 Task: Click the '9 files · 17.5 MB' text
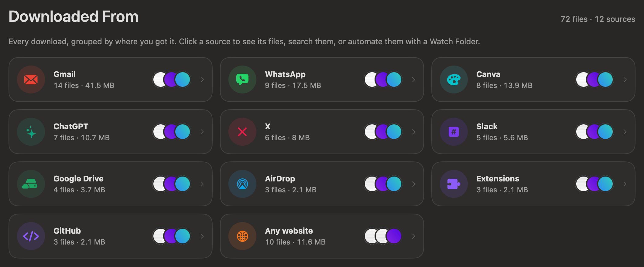click(x=293, y=86)
